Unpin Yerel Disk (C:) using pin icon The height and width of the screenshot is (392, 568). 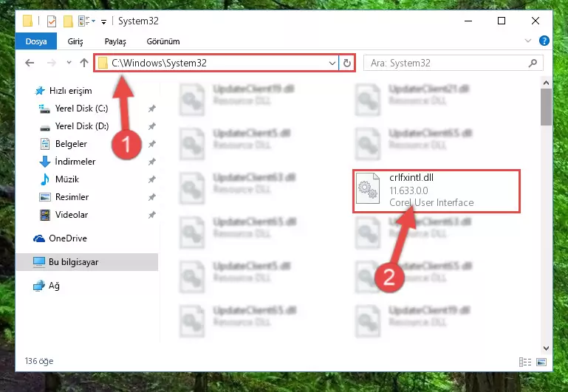(151, 109)
